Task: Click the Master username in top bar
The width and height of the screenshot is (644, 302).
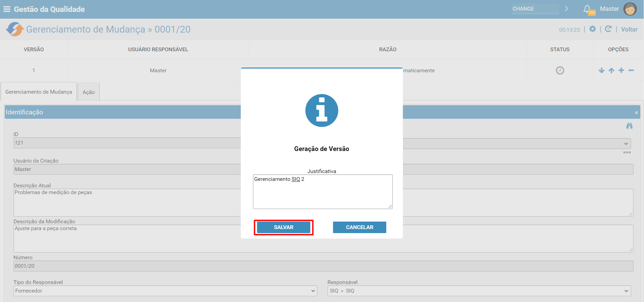Action: click(609, 9)
